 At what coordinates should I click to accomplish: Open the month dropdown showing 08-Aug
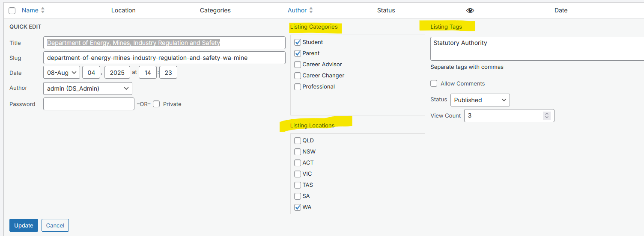tap(62, 73)
